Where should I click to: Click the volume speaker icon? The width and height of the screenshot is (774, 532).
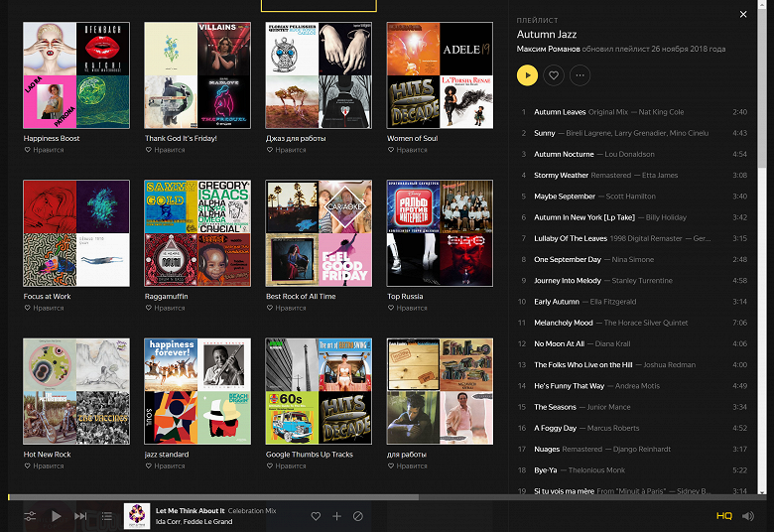coord(748,516)
